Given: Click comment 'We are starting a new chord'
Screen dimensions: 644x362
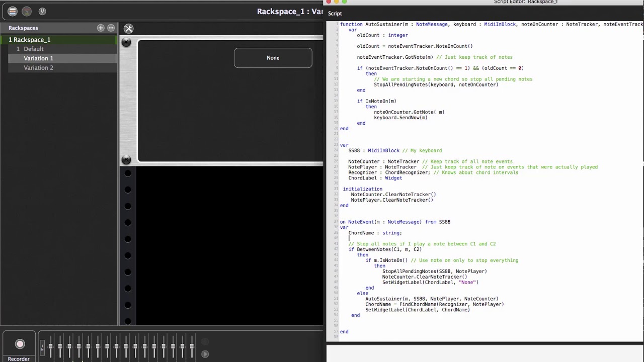Looking at the screenshot, I should pos(453,79).
